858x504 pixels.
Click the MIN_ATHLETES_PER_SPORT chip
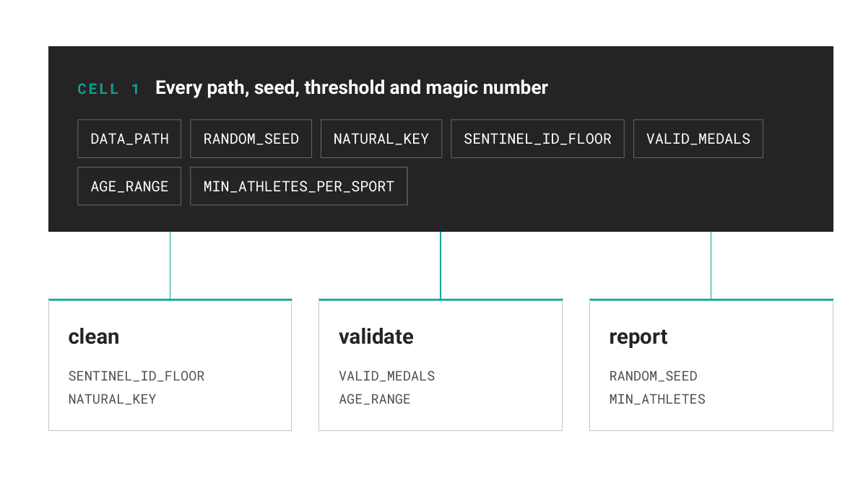pos(299,186)
